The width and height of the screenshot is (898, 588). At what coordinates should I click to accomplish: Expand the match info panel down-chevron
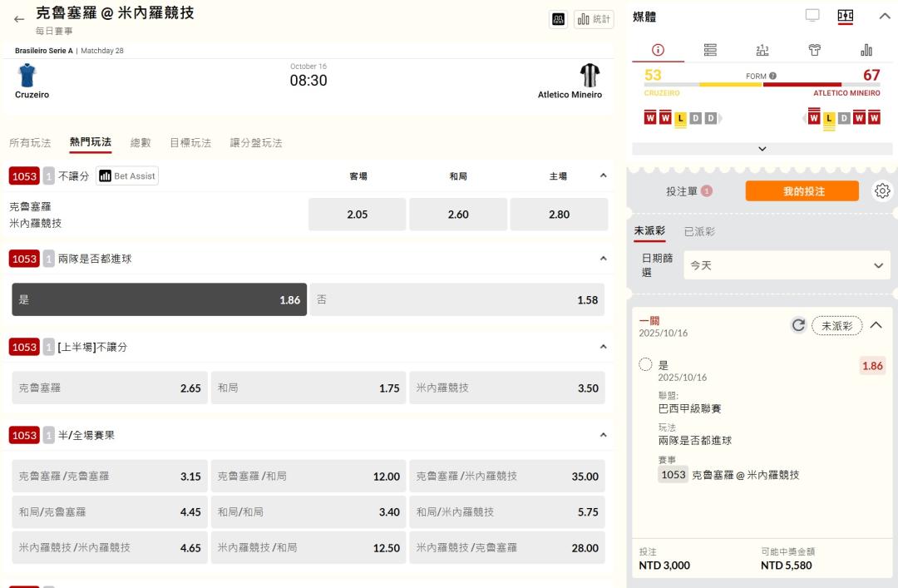point(762,149)
